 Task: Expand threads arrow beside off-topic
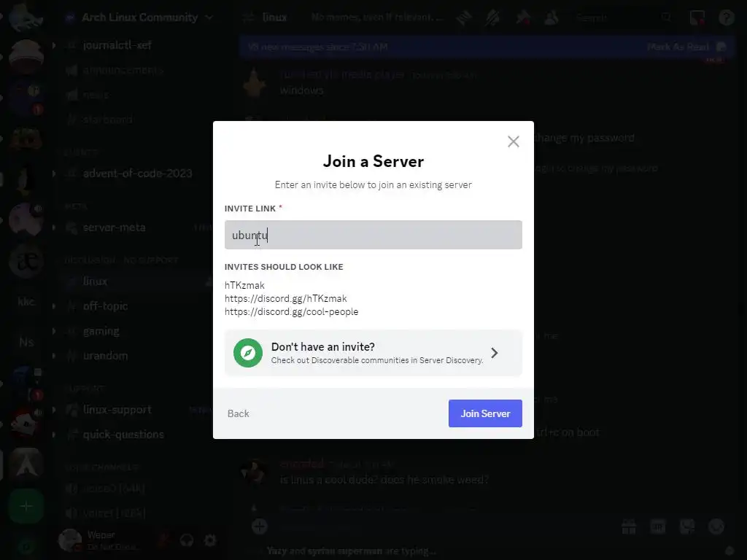click(x=54, y=306)
